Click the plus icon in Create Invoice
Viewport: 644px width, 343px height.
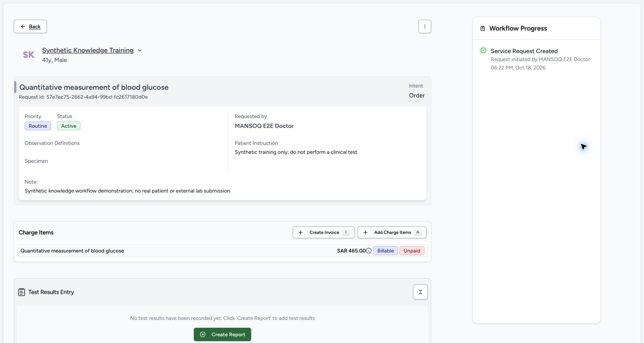point(300,232)
